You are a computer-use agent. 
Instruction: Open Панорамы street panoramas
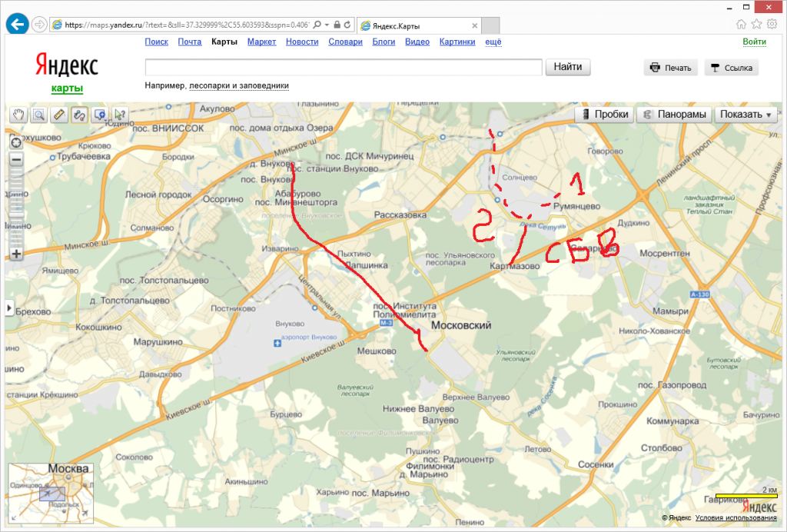675,115
